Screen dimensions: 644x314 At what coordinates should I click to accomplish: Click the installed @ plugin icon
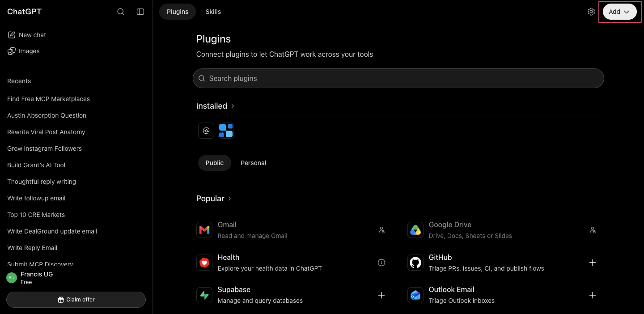(206, 131)
